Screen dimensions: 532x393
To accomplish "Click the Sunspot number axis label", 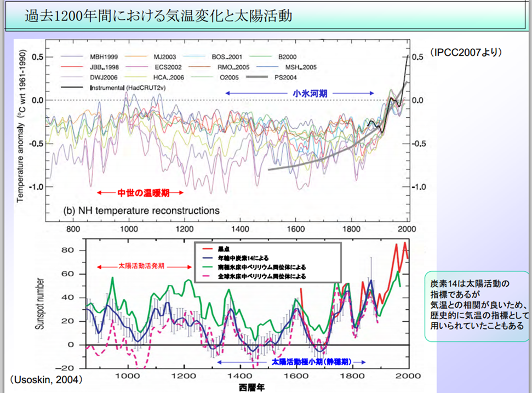I will [39, 304].
